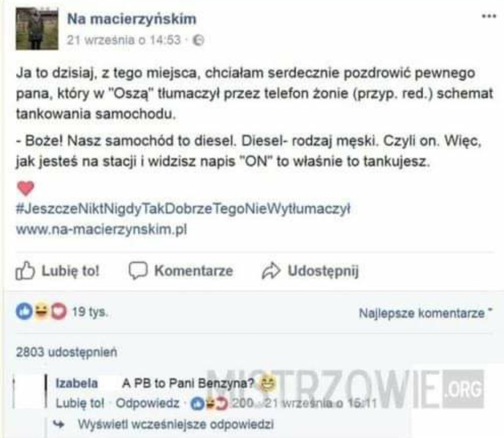
Task: Open the 19 tys. reactions count
Action: click(x=90, y=312)
